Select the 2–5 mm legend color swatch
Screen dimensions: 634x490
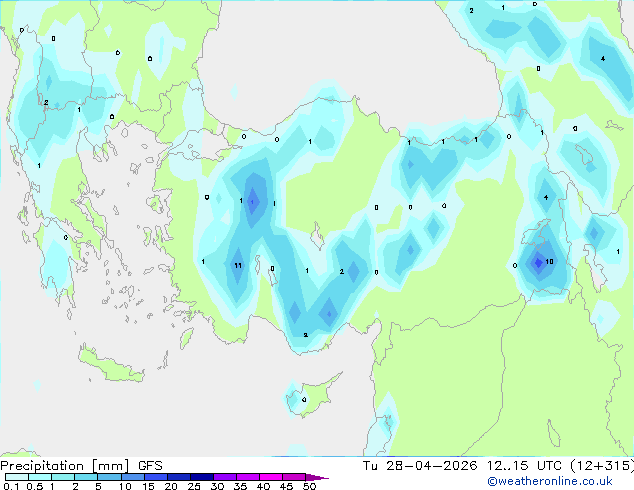(x=86, y=477)
